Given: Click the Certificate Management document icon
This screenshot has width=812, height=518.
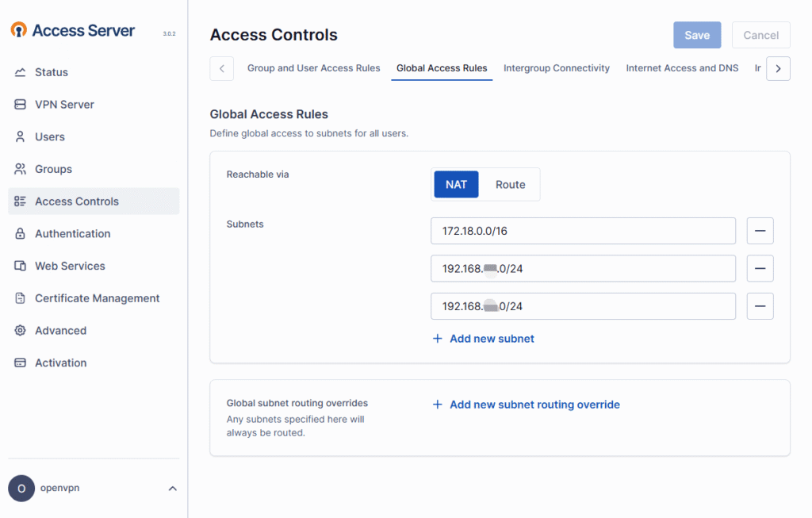Looking at the screenshot, I should (x=21, y=298).
